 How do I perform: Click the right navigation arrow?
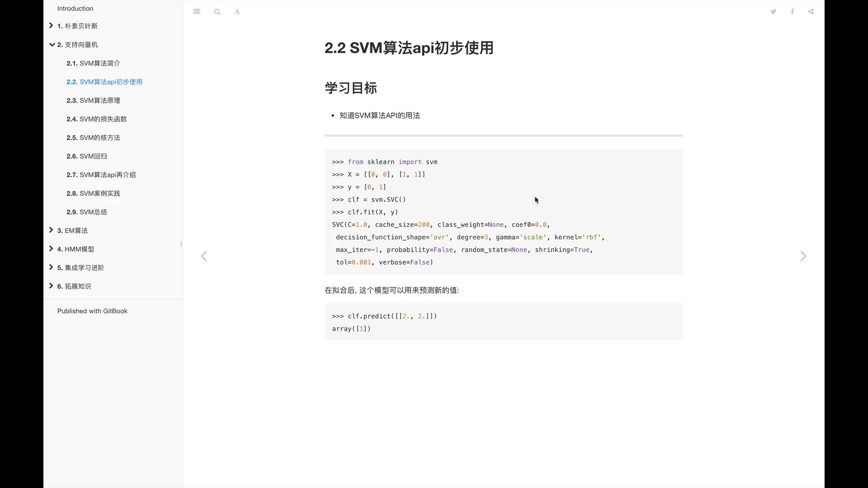(x=802, y=256)
